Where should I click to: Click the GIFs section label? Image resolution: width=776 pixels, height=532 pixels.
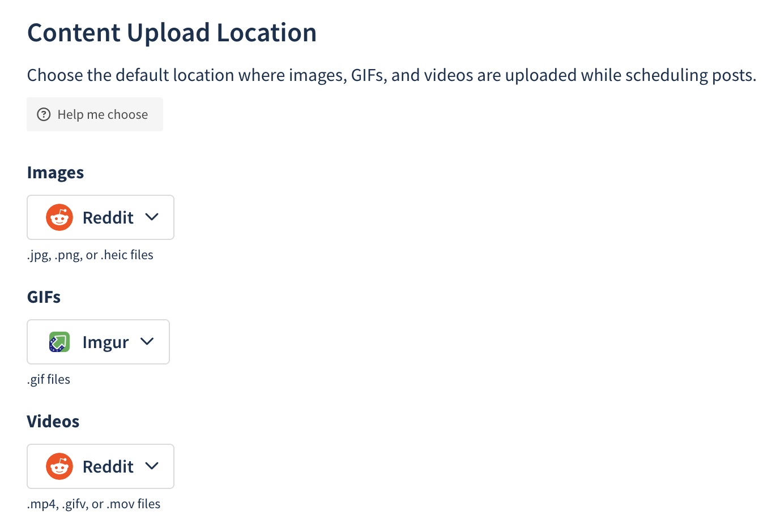pyautogui.click(x=44, y=297)
